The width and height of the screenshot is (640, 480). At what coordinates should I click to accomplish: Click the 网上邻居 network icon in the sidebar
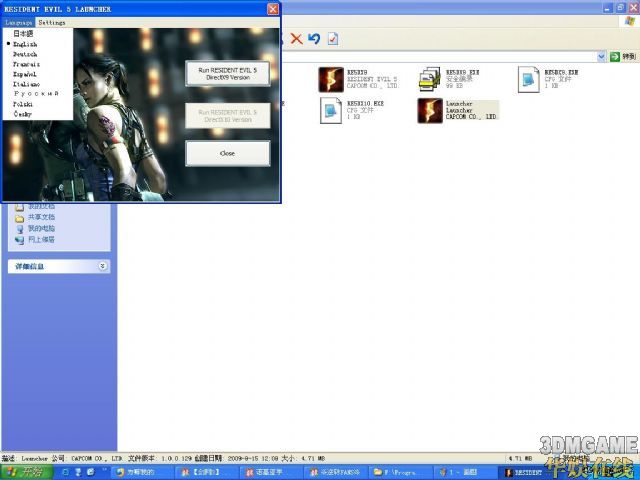pos(19,240)
